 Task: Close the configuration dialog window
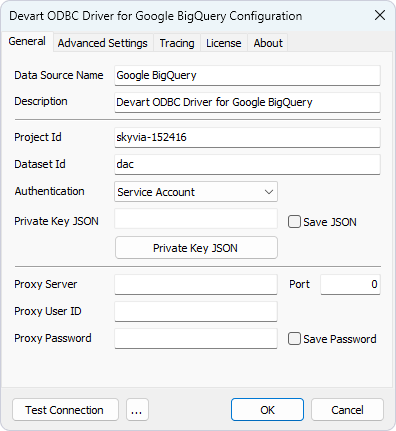[x=380, y=15]
